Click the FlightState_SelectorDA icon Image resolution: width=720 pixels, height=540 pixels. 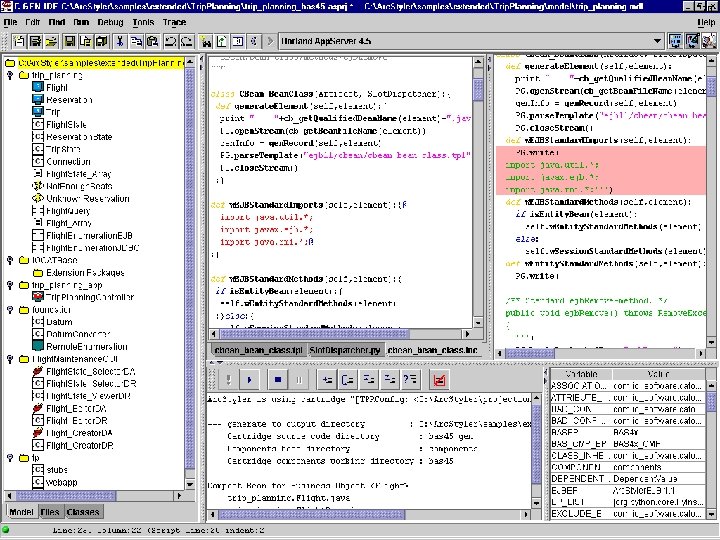click(37, 371)
